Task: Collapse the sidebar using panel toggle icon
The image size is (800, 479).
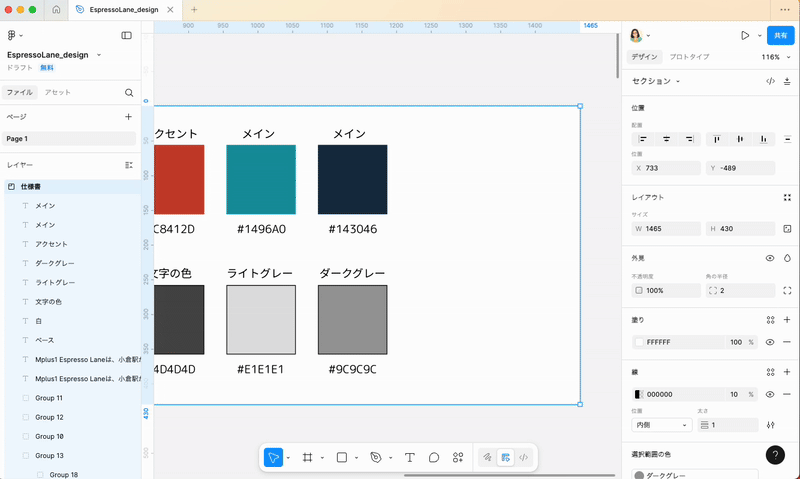Action: [127, 35]
